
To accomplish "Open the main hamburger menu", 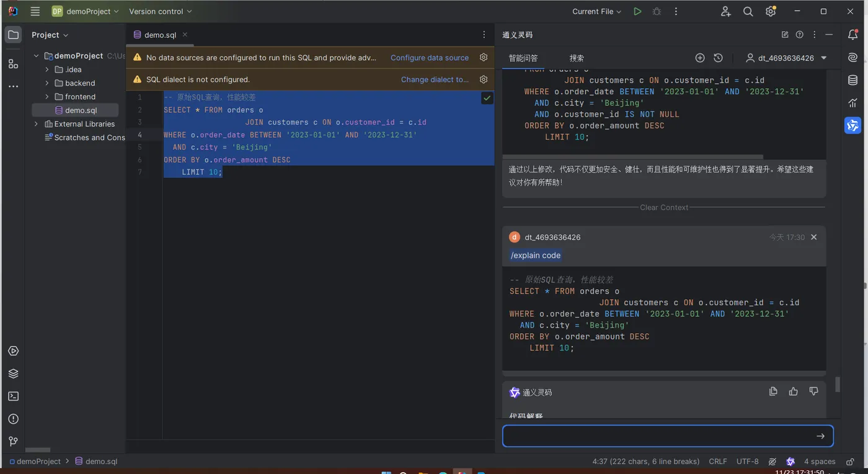I will point(35,11).
